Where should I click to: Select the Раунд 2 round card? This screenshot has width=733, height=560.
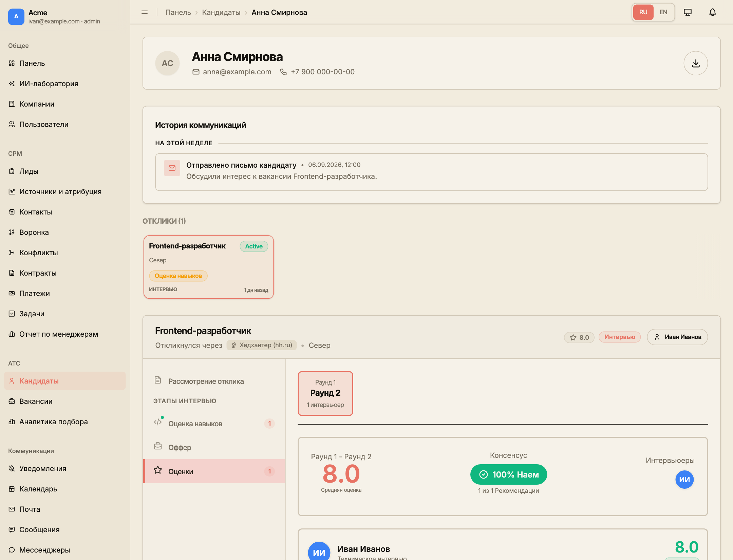coord(325,393)
